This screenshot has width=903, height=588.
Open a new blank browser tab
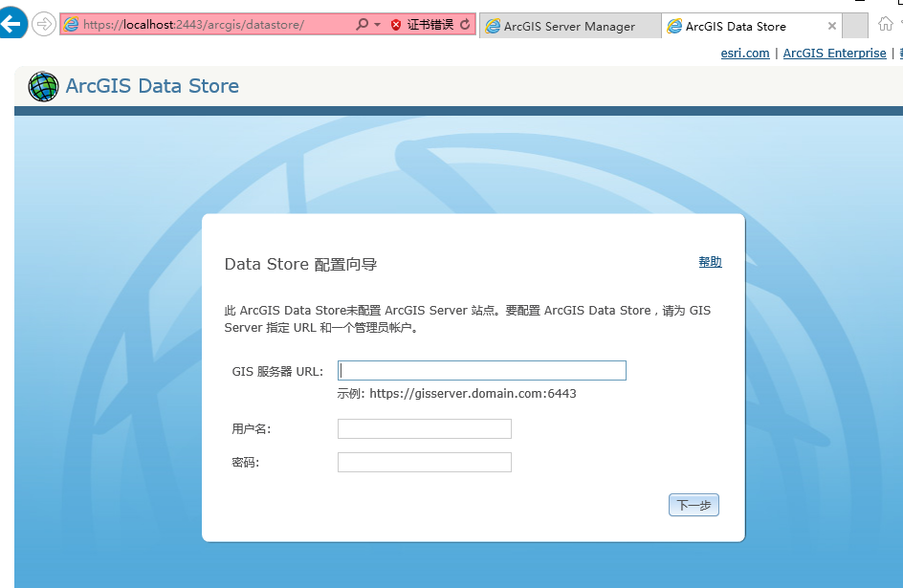point(855,26)
